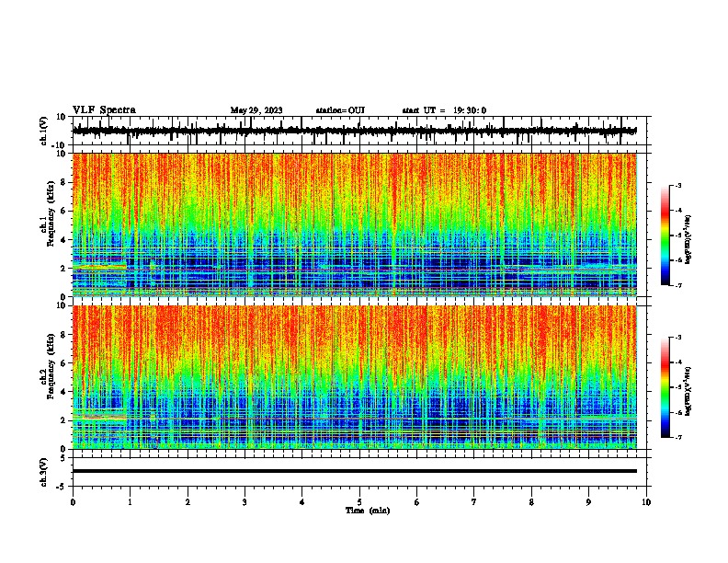Click the 'VLF Spectra' title text
Viewport: 728px width, 563px height.
pyautogui.click(x=104, y=110)
